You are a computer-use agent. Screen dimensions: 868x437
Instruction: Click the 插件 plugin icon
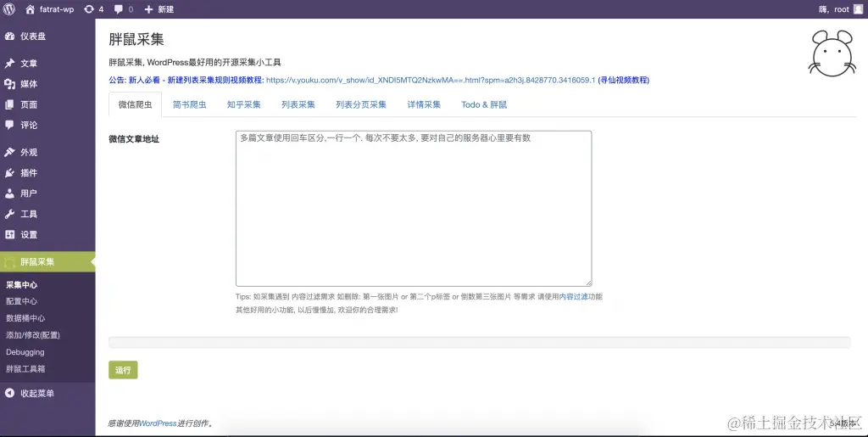9,172
